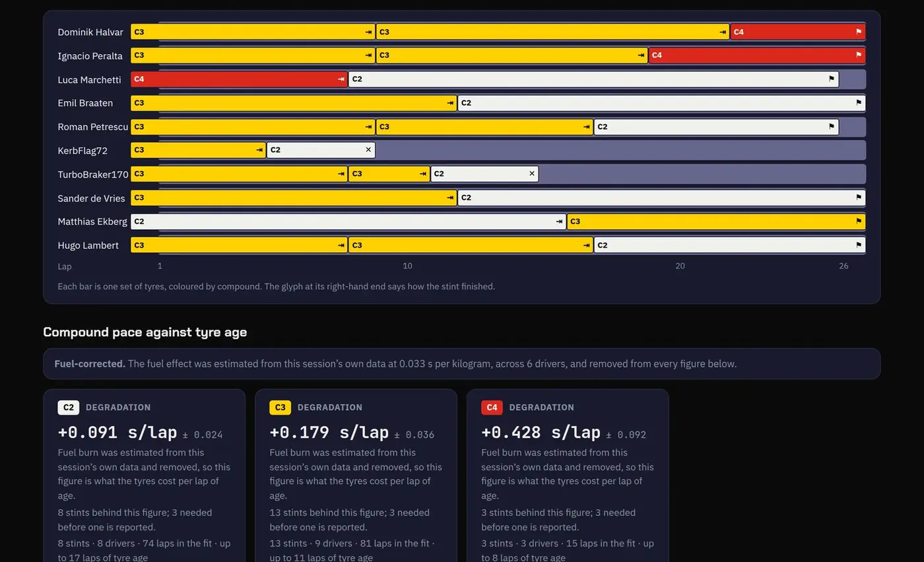Click the flag glyph ending Luca Marchetti's C2 stint
924x562 pixels.
click(x=832, y=79)
